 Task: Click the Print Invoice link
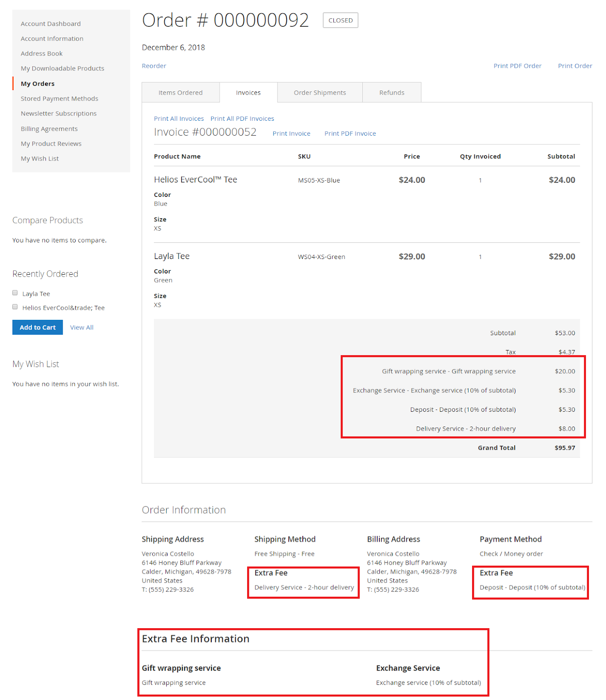point(291,133)
